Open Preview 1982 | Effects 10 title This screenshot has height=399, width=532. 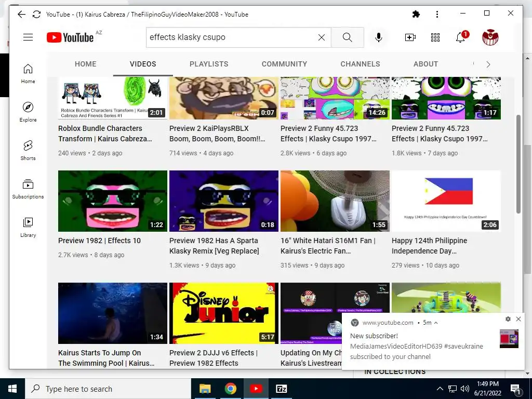point(99,241)
